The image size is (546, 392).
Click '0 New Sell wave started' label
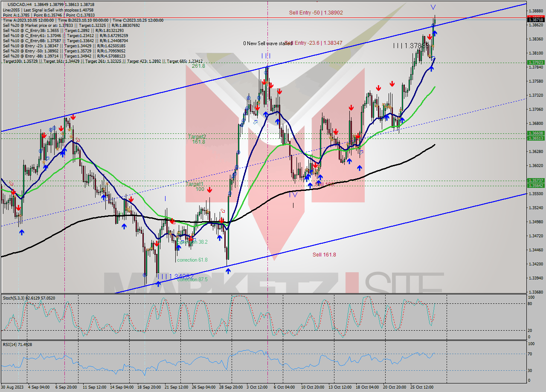(x=267, y=43)
